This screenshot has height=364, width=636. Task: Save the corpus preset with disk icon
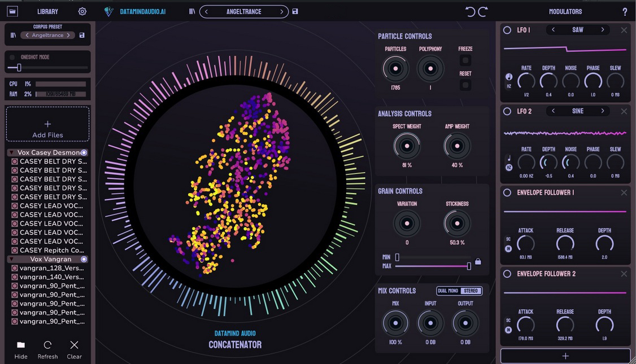(x=82, y=35)
